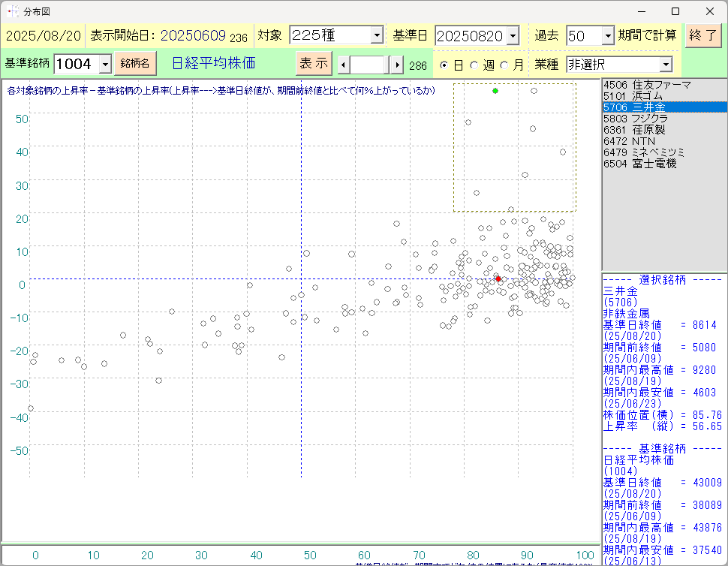Click the scrollbar left arrow button
The height and width of the screenshot is (566, 728).
coord(344,65)
